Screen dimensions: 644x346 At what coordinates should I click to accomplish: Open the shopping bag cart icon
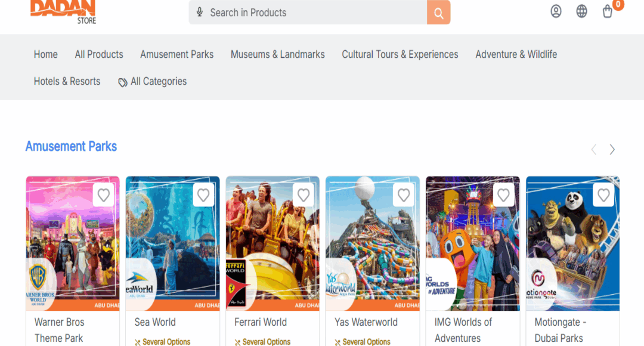tap(608, 11)
